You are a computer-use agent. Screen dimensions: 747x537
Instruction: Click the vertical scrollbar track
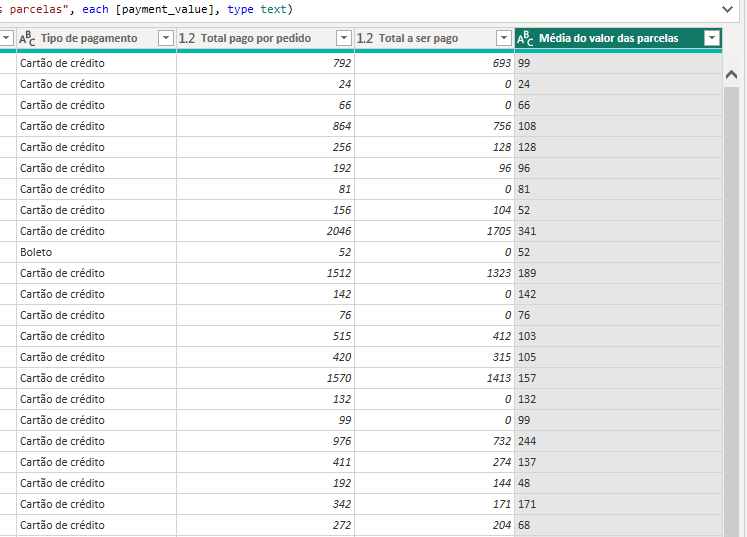point(731,310)
